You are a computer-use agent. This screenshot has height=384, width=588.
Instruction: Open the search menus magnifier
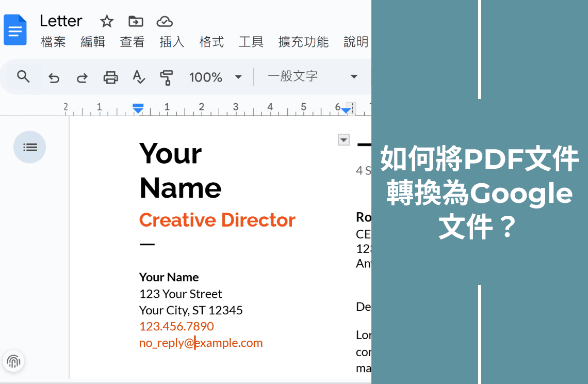23,76
